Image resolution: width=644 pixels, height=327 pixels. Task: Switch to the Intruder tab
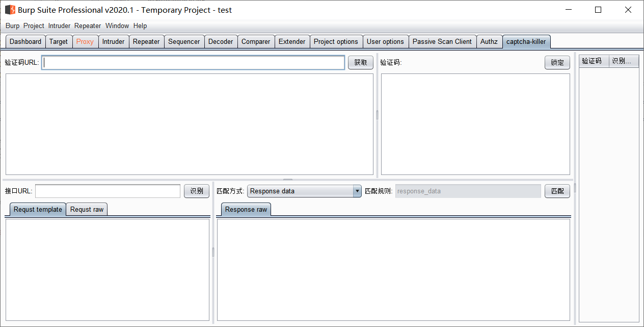point(113,42)
